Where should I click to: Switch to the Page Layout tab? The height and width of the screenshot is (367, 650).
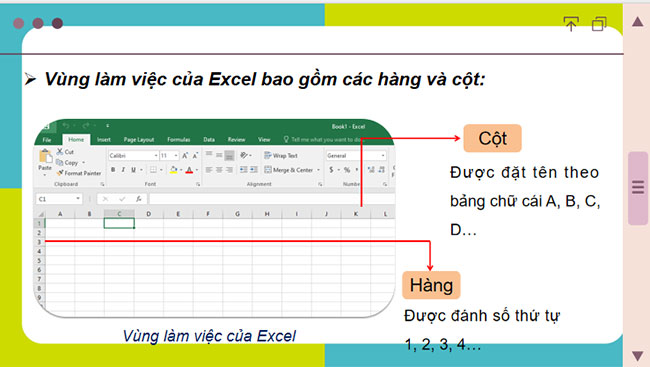pos(139,140)
